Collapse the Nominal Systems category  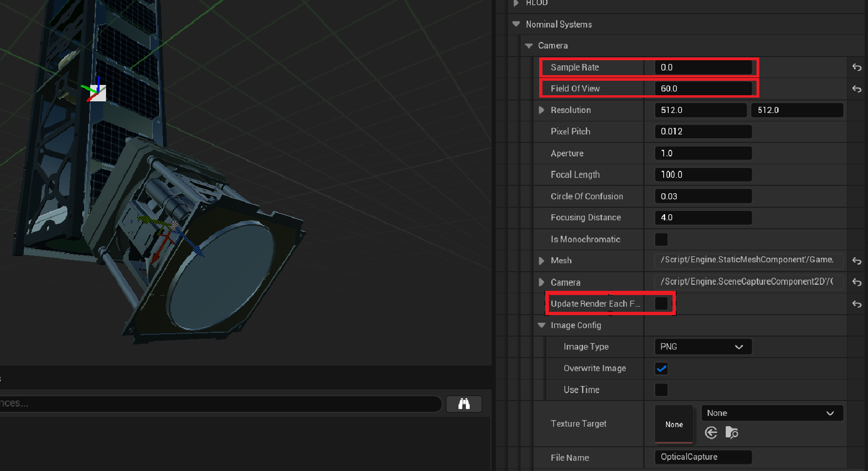[516, 24]
